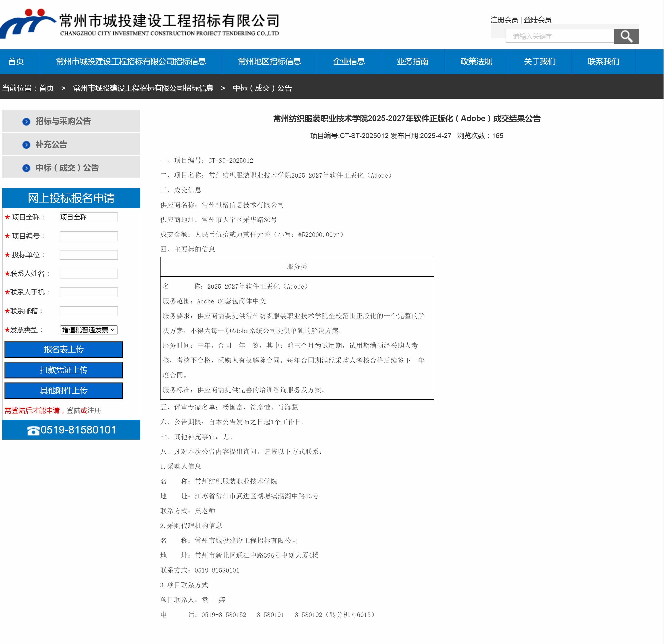The height and width of the screenshot is (644, 664).
Task: Click arrow icon beside 招标与采购公告
Action: 26,121
